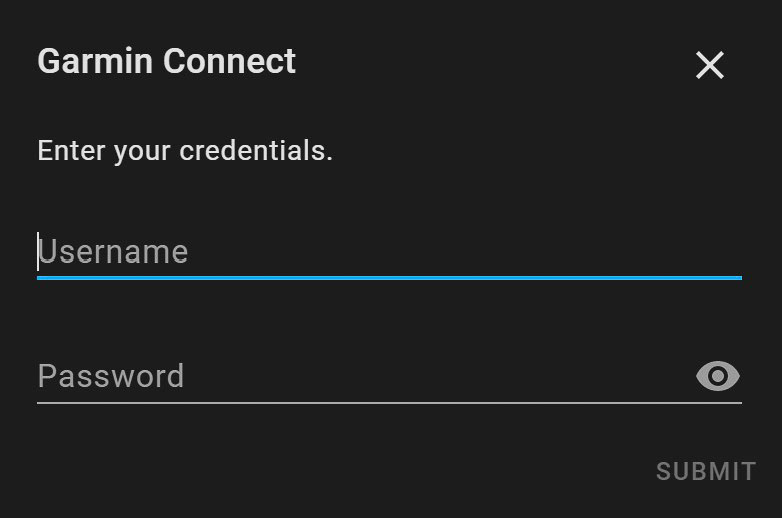Screen dimensions: 782x518
Task: Click the 'Enter your credentials.' text
Action: [185, 151]
